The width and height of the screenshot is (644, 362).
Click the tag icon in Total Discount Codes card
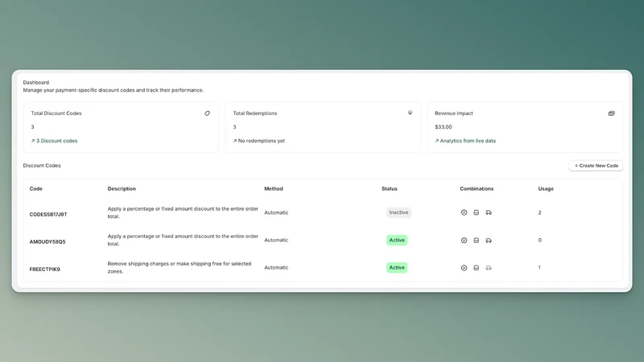pos(207,113)
